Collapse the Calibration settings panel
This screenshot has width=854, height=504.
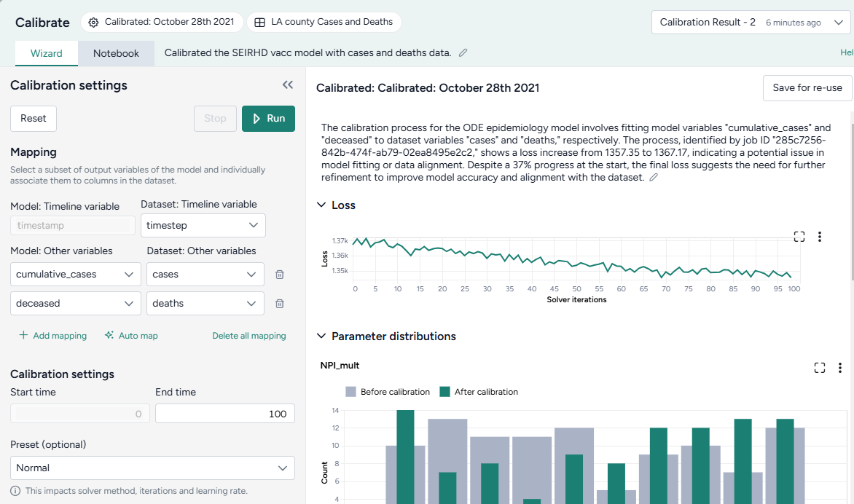click(288, 85)
